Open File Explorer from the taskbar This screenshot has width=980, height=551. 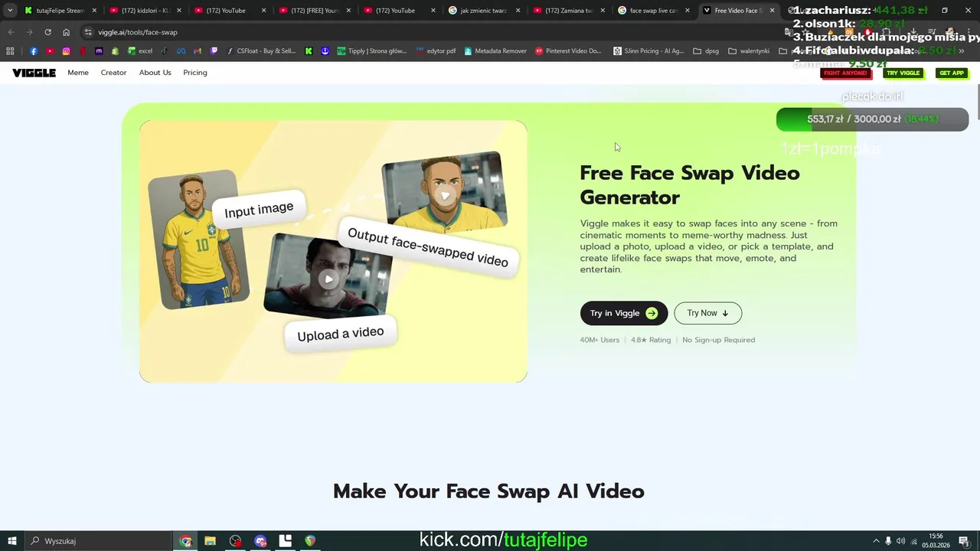coord(210,541)
